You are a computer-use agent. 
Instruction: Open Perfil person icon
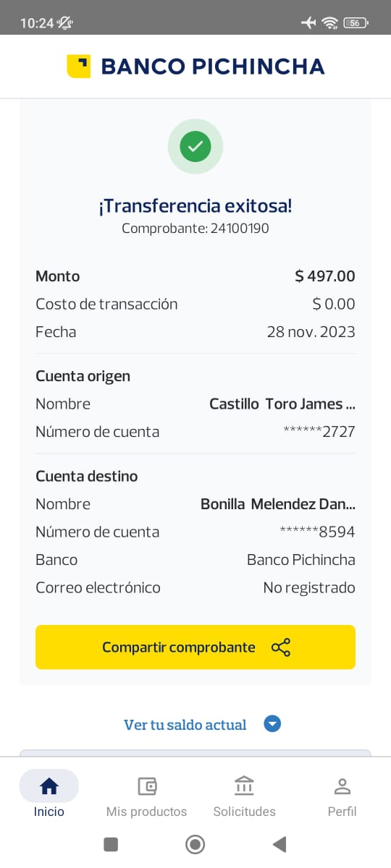tap(342, 786)
